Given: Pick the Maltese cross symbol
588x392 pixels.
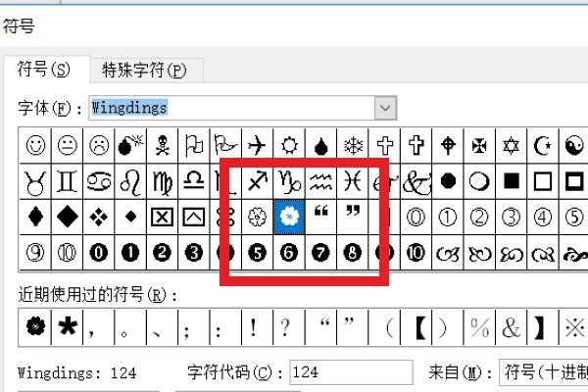Looking at the screenshot, I should click(x=479, y=145).
